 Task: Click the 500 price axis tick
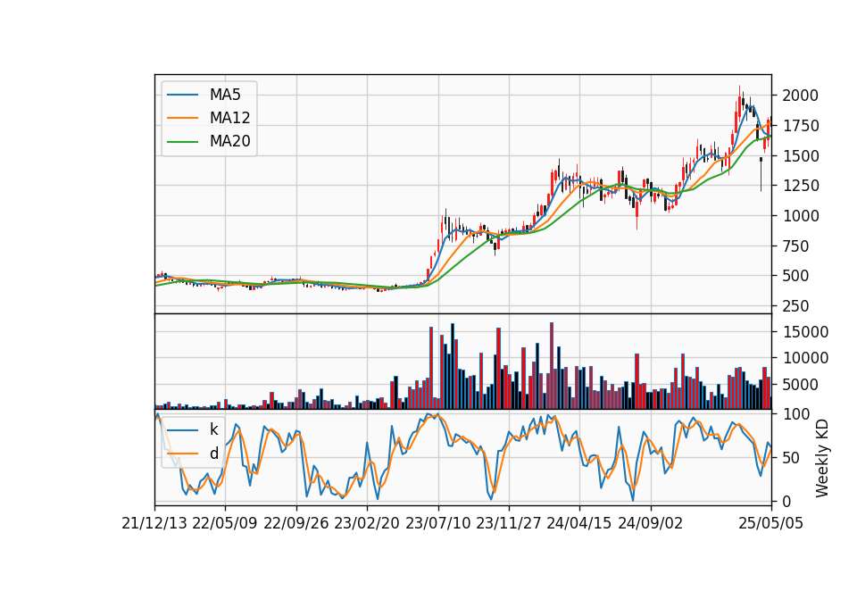point(795,276)
